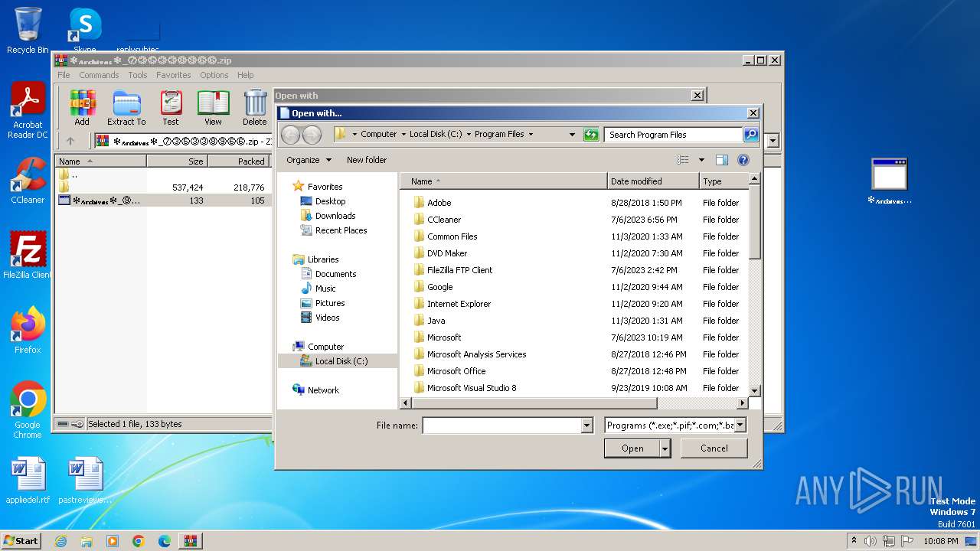
Task: Click the up-one-level arrow in WinRAR
Action: point(70,141)
